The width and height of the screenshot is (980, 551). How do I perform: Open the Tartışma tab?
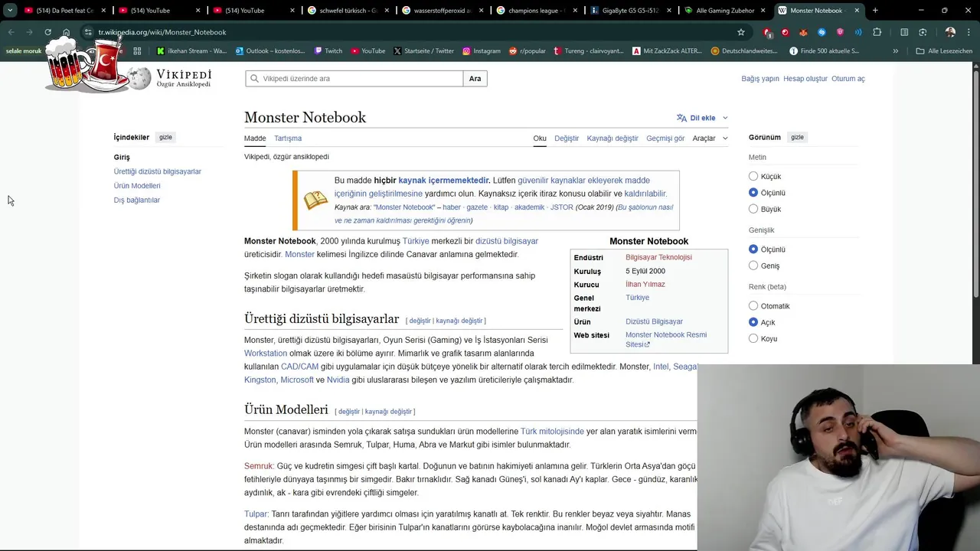[x=288, y=139]
